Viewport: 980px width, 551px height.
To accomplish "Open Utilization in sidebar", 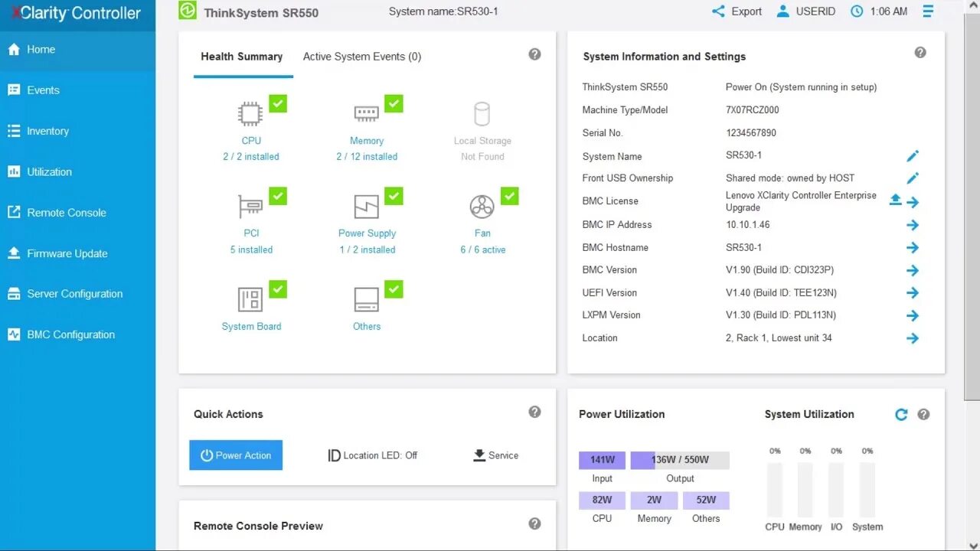I will [77, 172].
